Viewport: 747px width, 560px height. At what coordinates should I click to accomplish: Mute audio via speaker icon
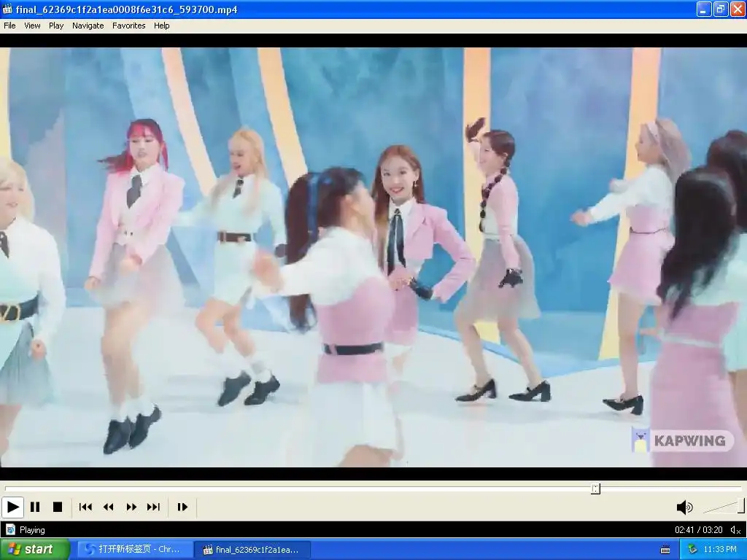(684, 507)
